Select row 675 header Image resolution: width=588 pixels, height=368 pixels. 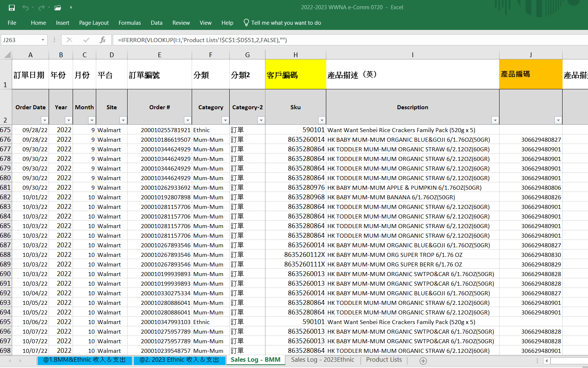click(x=6, y=130)
